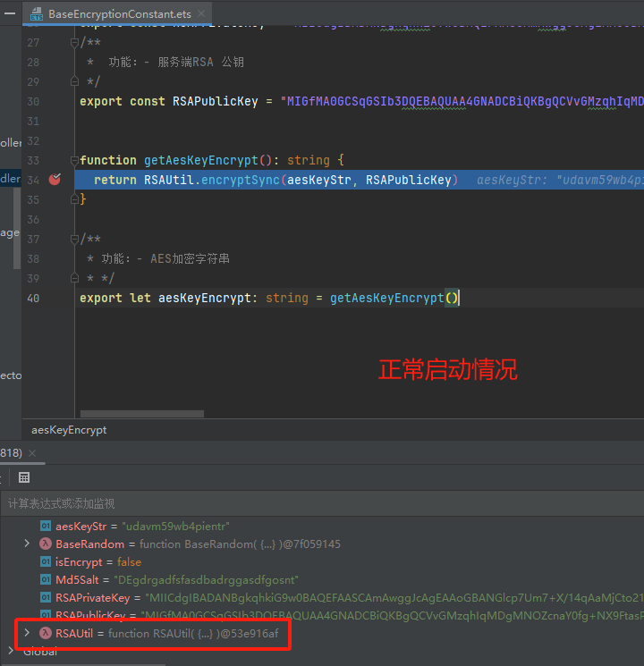Fold the getAesKeyEncrypt function at line 33
This screenshot has height=666, width=644.
point(75,161)
